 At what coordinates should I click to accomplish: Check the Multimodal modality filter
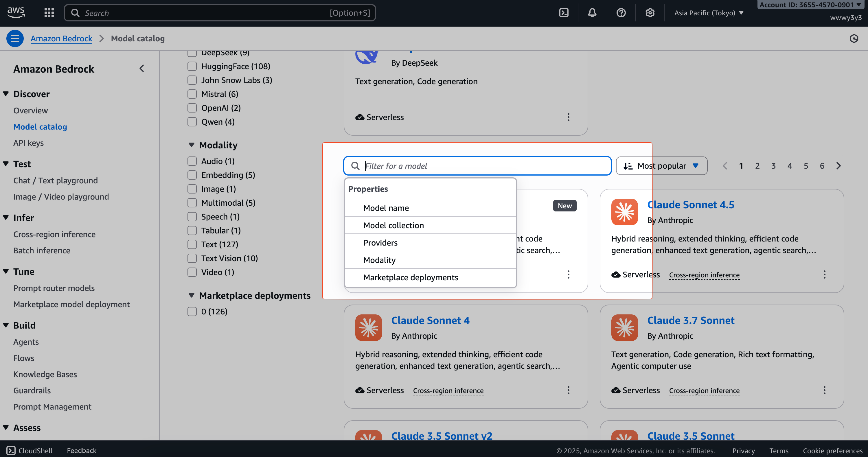tap(192, 202)
